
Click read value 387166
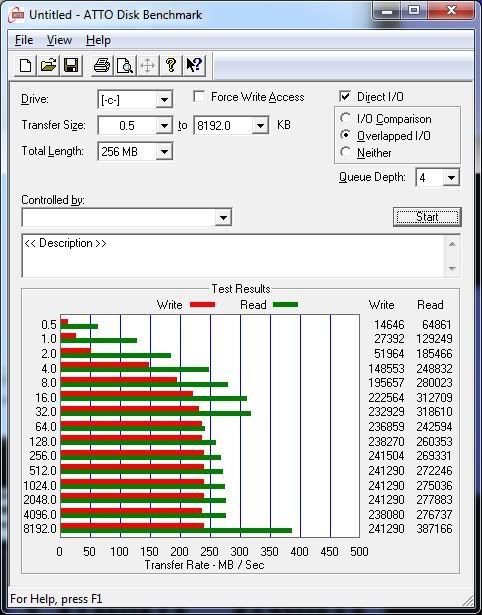(434, 529)
